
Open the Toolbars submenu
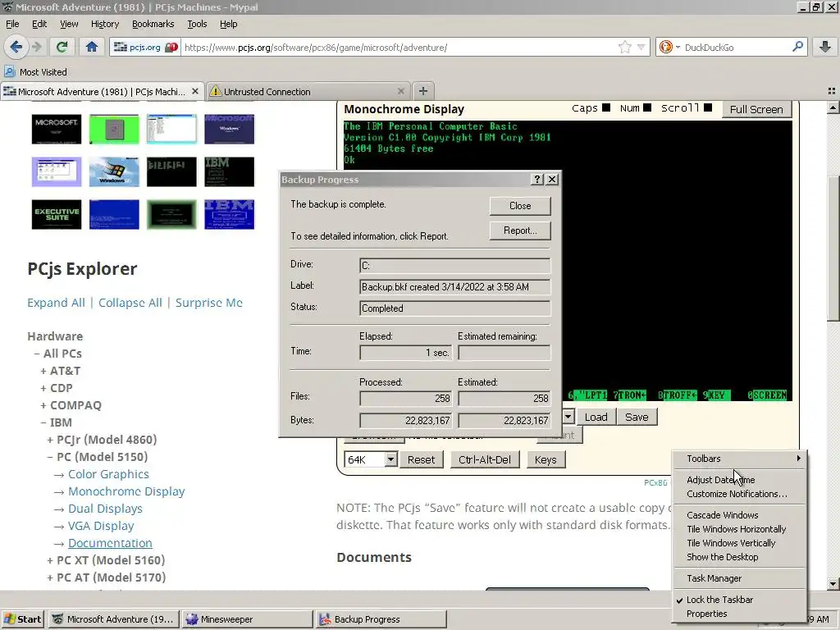739,459
